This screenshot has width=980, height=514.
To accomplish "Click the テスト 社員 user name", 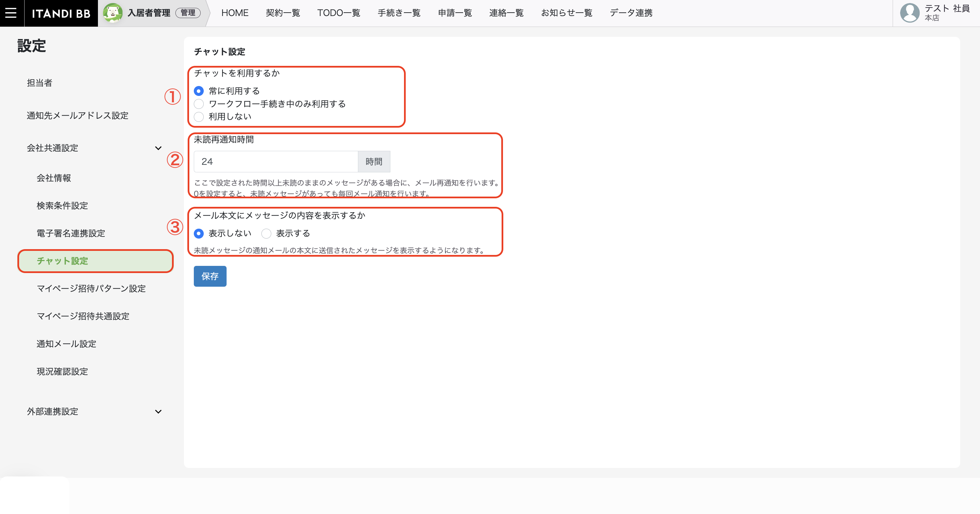I will point(947,9).
